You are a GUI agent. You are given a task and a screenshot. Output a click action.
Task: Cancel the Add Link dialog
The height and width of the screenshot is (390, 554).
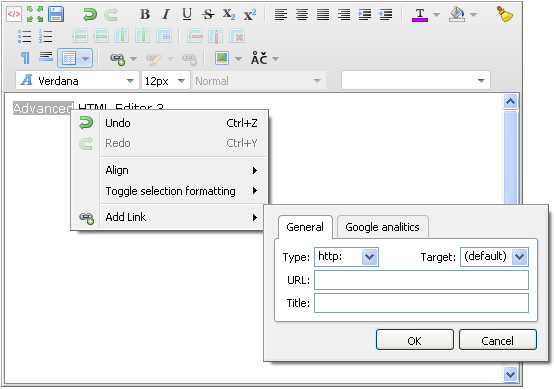(x=497, y=340)
